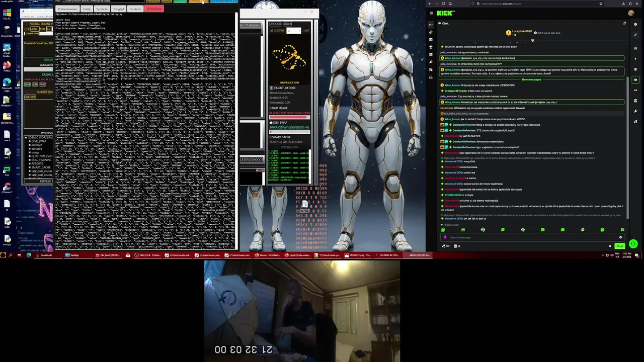Click the SAFE mode button
This screenshot has width=644, height=362.
pyautogui.click(x=27, y=84)
